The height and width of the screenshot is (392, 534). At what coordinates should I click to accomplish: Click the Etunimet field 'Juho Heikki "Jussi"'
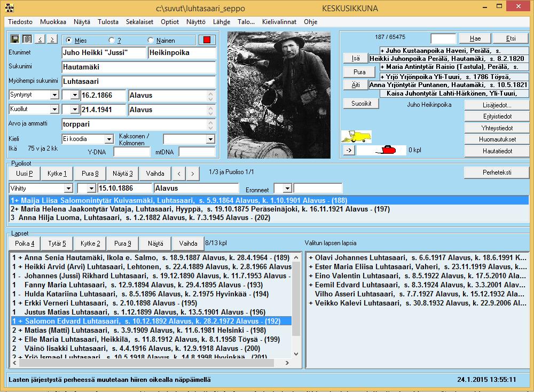click(104, 53)
